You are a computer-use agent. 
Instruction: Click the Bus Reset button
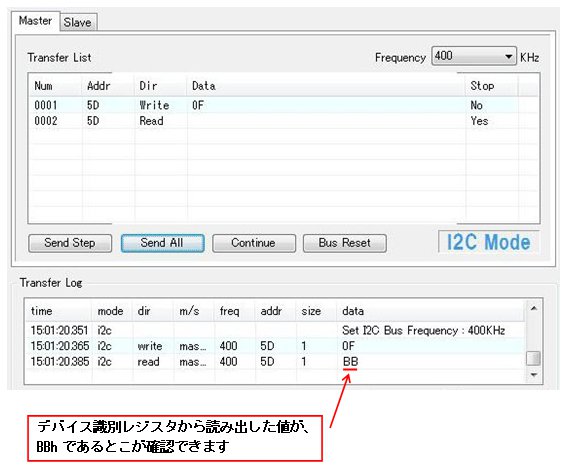point(344,243)
